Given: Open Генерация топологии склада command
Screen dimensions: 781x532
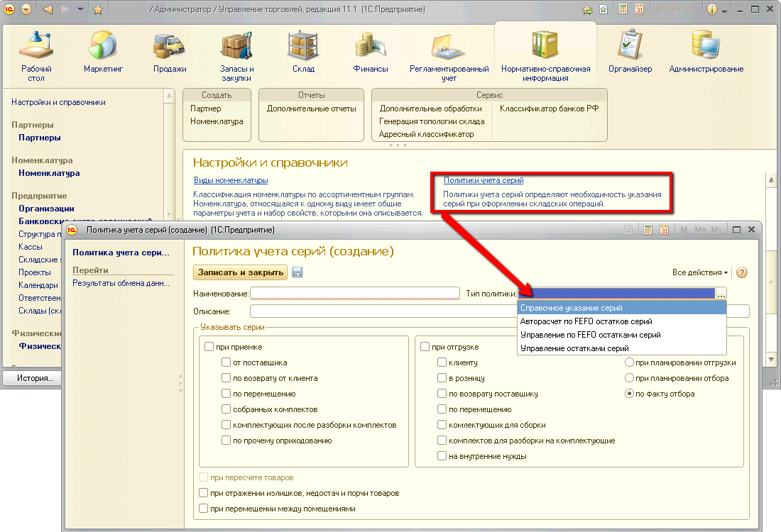Looking at the screenshot, I should click(432, 121).
